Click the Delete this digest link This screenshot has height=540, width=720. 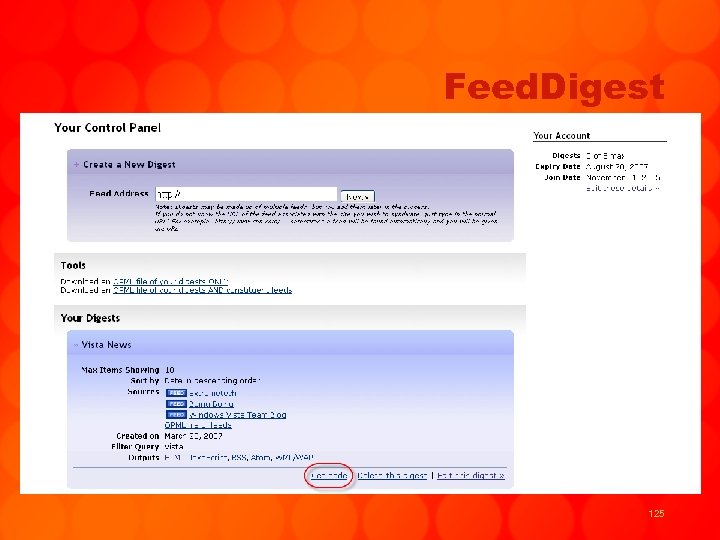click(x=392, y=476)
